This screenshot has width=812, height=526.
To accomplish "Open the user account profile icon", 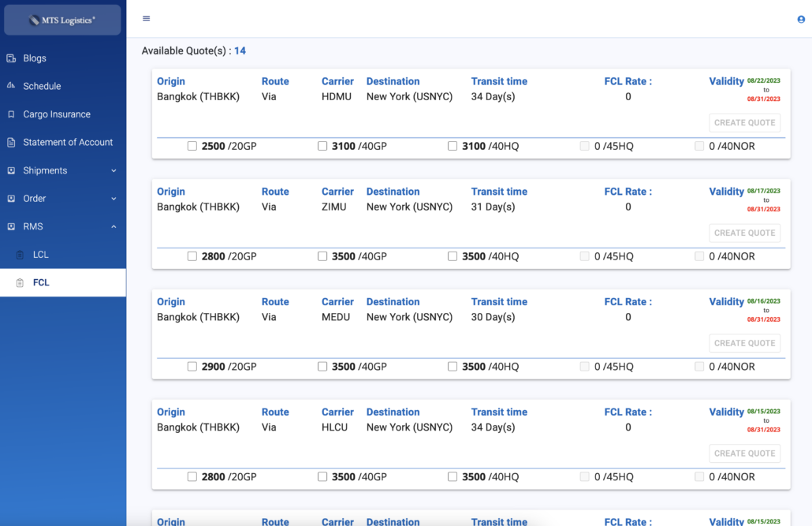I will pyautogui.click(x=801, y=20).
